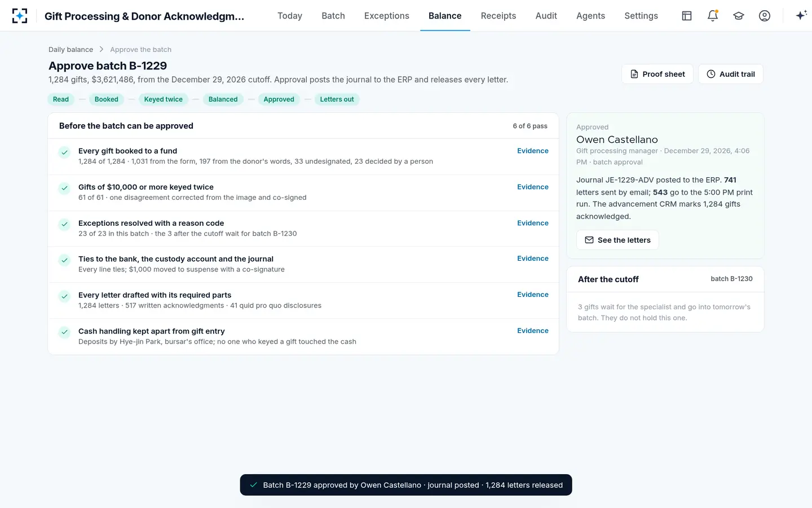
Task: Navigate to Daily balance breadcrumb
Action: click(x=71, y=50)
